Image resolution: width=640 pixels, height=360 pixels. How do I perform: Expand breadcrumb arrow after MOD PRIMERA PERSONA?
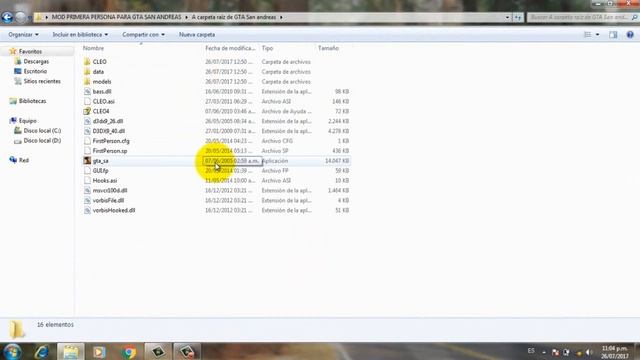[x=187, y=17]
